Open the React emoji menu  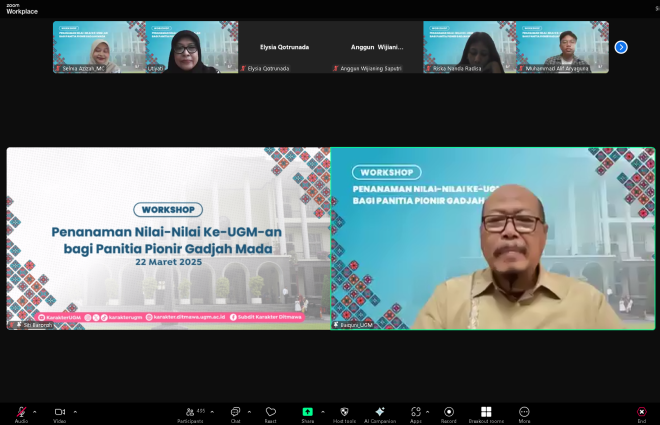[270, 412]
